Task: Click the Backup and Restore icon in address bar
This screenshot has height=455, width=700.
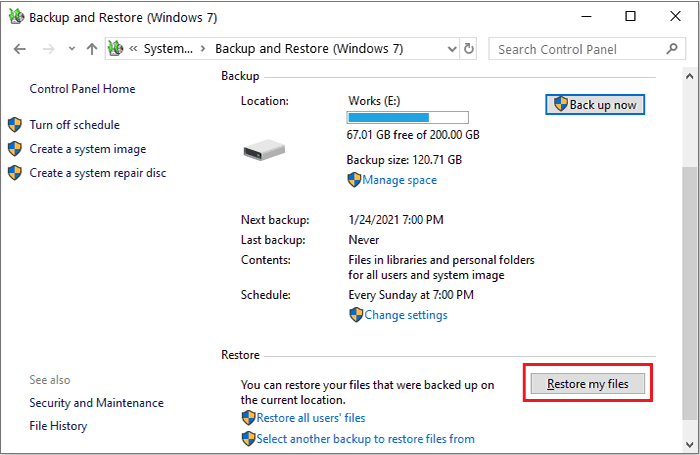Action: [116, 48]
